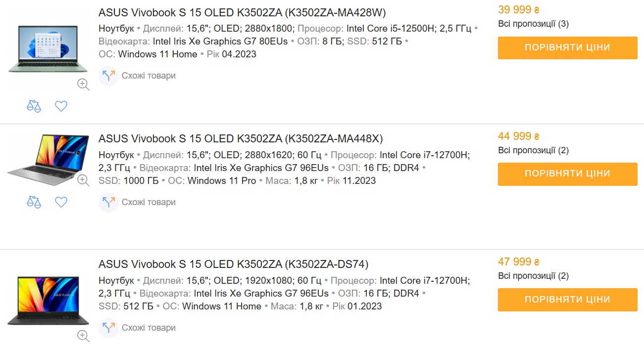Zoom magnifier on black DS74 laptop image

[83, 336]
